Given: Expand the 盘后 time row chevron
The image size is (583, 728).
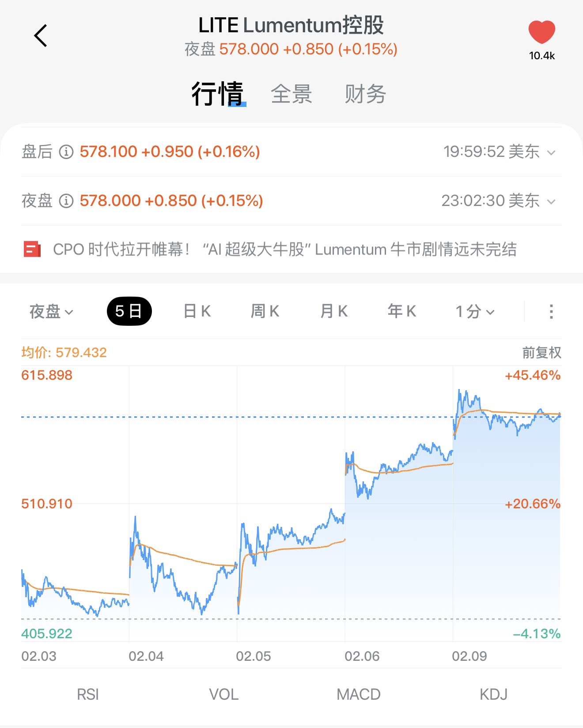Looking at the screenshot, I should click(x=551, y=153).
